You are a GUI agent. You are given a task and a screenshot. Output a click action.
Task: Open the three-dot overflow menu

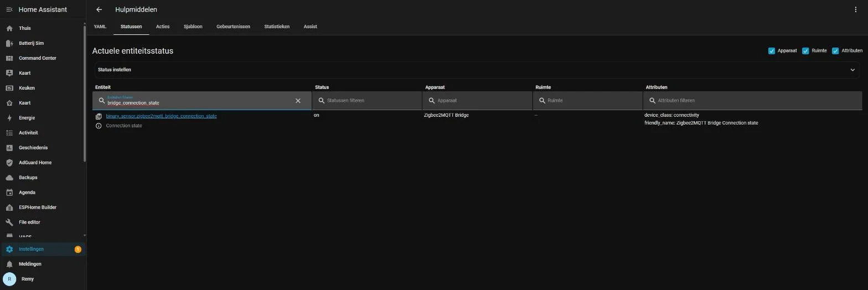pyautogui.click(x=855, y=9)
